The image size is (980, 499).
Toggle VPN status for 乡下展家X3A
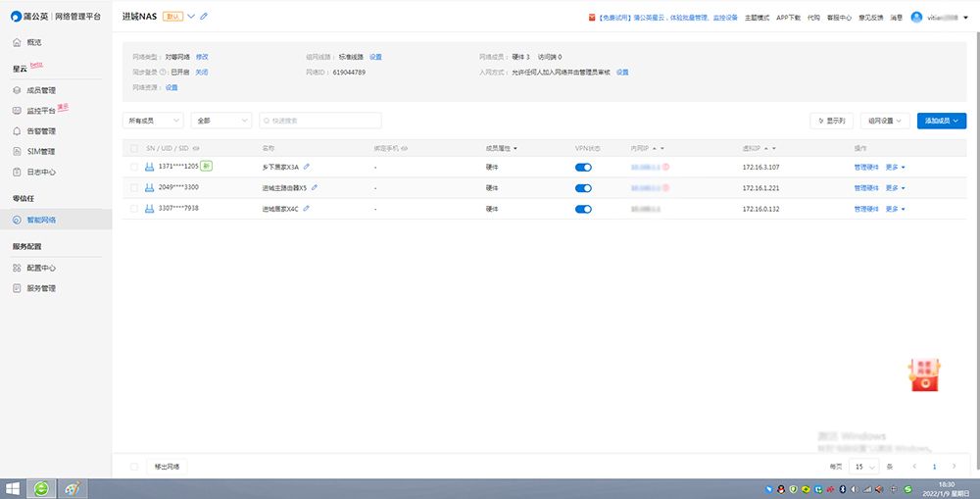click(583, 168)
